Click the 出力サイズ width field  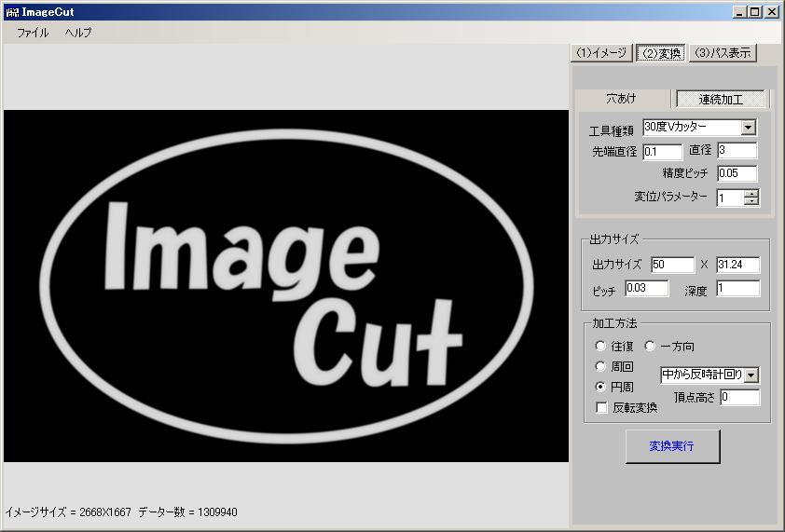pos(673,265)
